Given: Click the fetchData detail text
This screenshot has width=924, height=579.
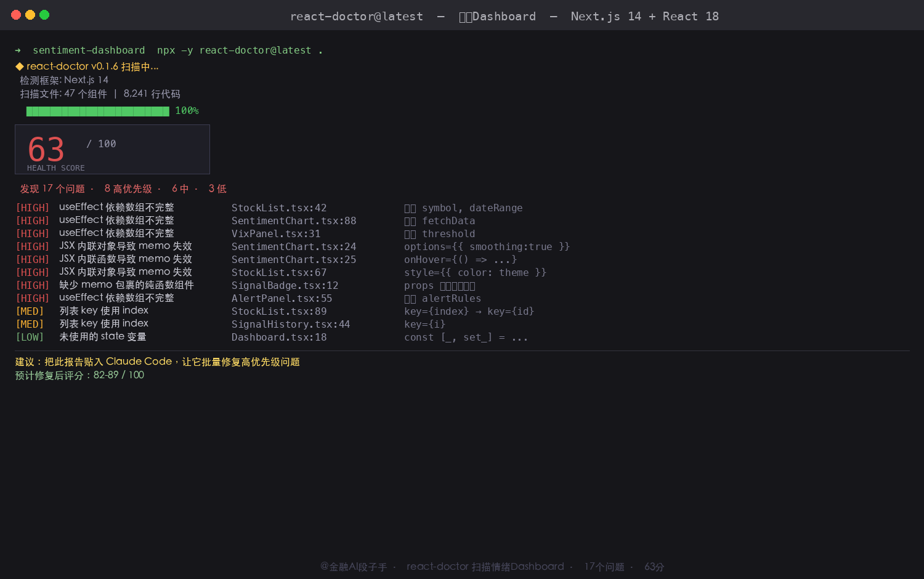Looking at the screenshot, I should click(440, 221).
